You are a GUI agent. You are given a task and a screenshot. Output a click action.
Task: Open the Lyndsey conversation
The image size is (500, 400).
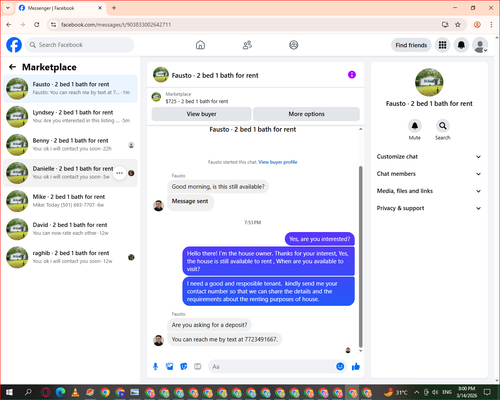70,117
